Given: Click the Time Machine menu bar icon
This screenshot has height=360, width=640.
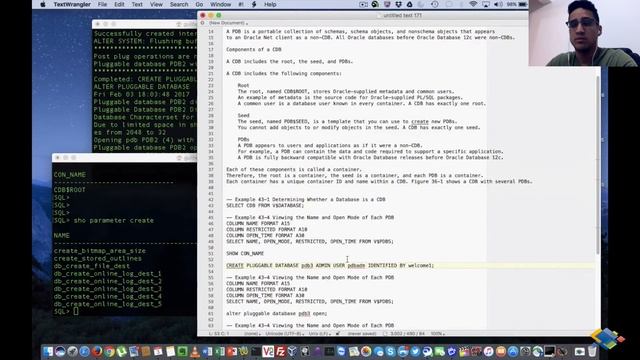Looking at the screenshot, I should [435, 4].
